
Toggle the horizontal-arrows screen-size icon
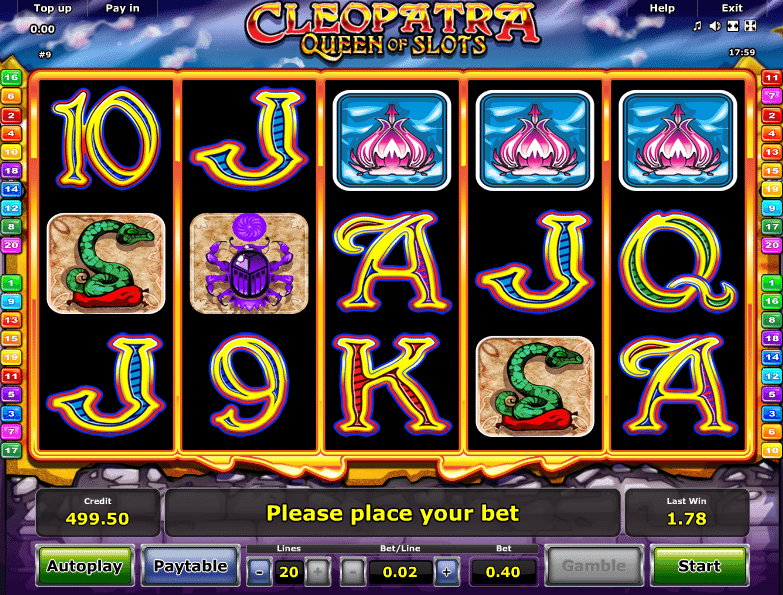733,26
